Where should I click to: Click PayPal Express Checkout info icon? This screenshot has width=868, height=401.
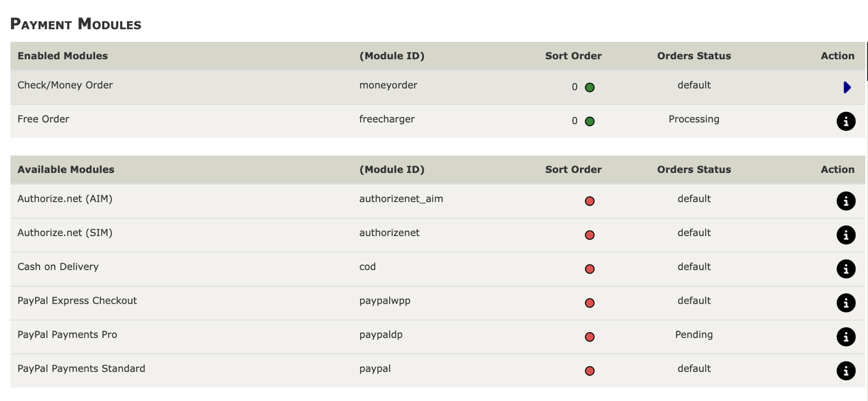pyautogui.click(x=845, y=303)
